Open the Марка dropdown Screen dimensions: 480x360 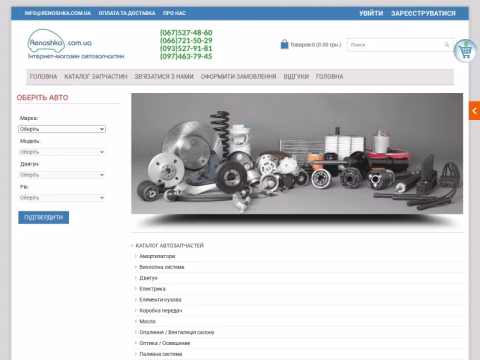click(x=62, y=129)
